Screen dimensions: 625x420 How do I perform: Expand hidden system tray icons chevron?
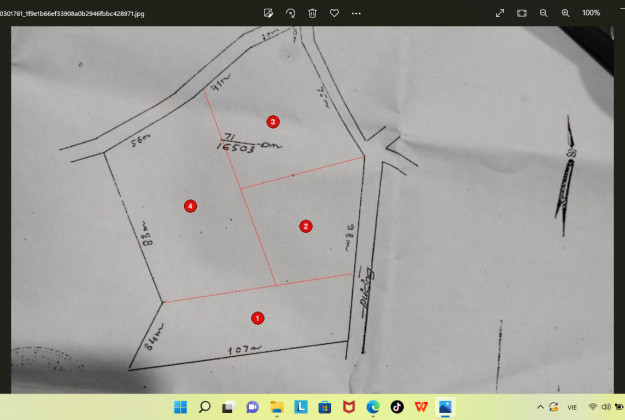pos(541,407)
